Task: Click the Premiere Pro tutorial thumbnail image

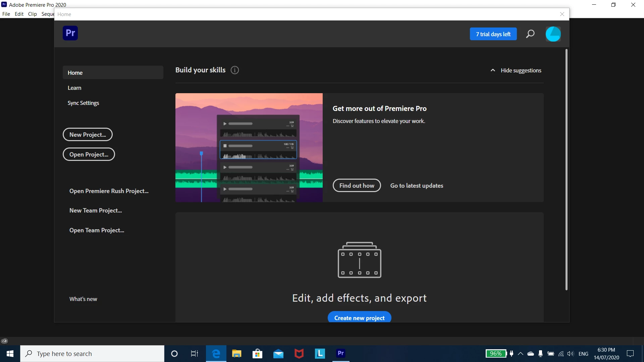Action: point(249,147)
